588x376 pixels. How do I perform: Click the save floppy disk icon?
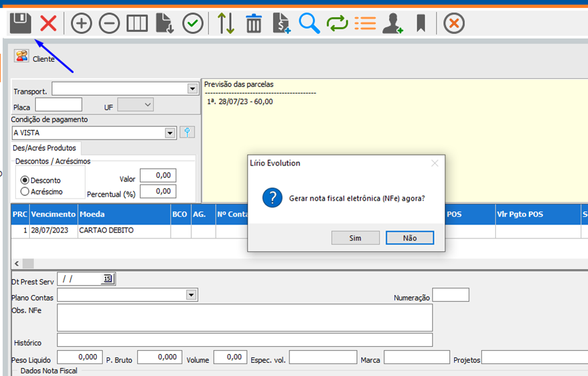coord(20,24)
